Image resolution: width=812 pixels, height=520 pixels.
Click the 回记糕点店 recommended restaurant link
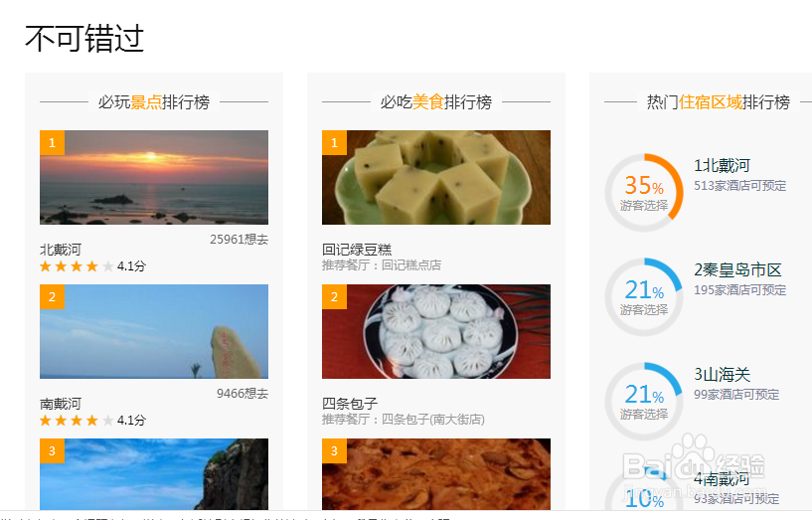pos(411,265)
